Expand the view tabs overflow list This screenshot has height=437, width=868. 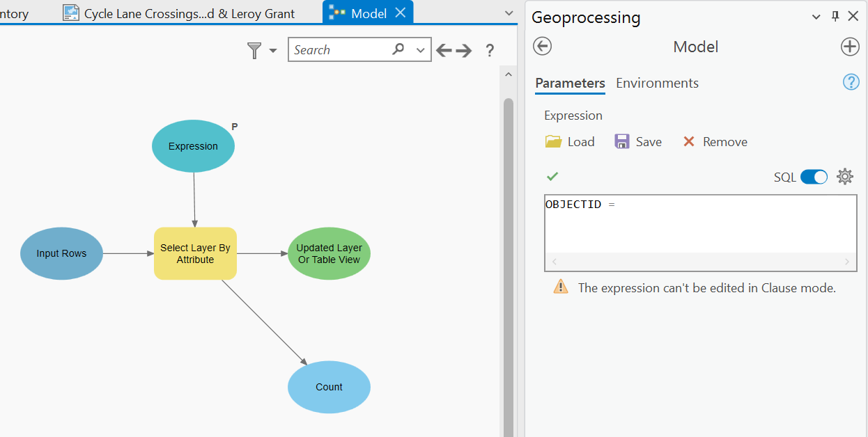pyautogui.click(x=509, y=13)
